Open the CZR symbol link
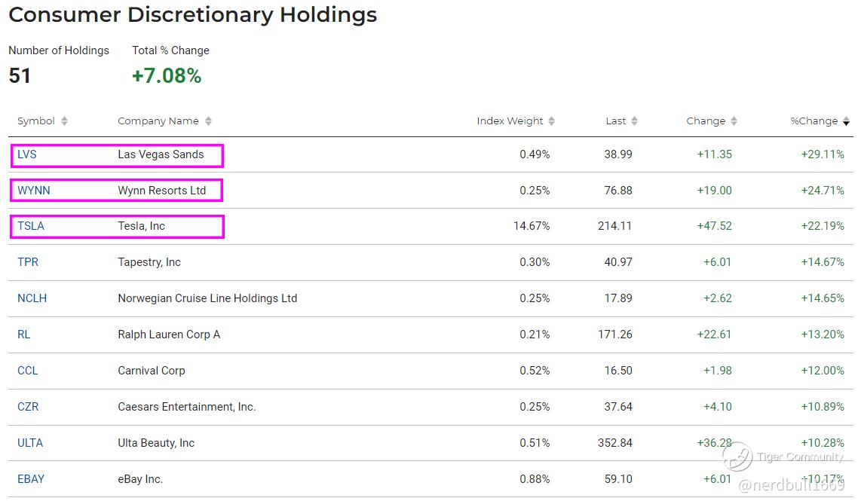 [x=28, y=407]
